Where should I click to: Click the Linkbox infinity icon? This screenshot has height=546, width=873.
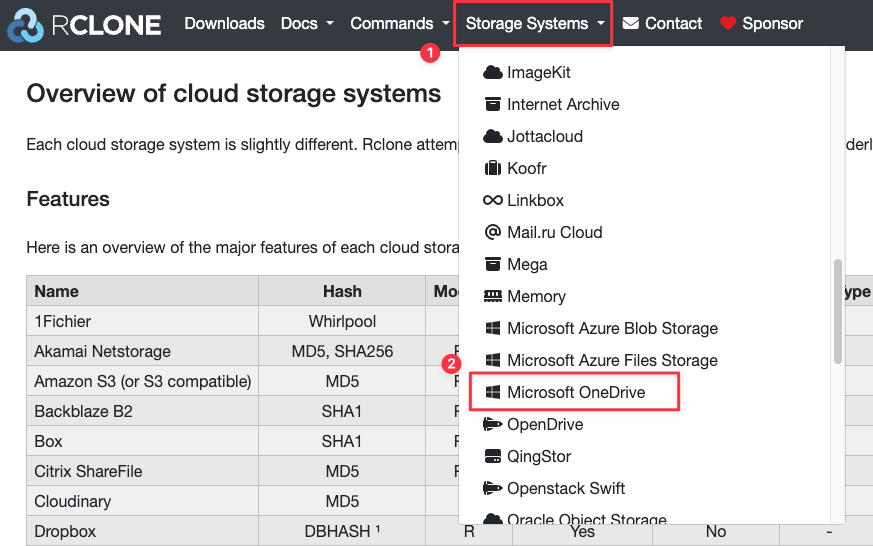point(493,200)
